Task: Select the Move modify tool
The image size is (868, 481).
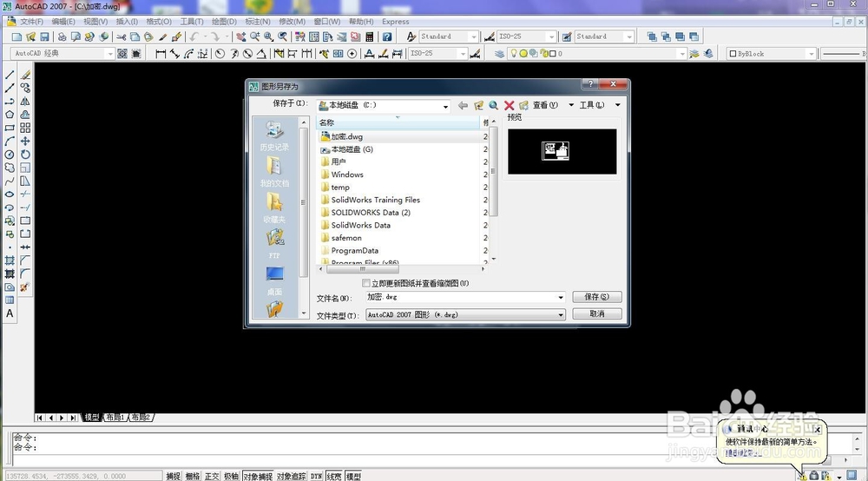Action: coord(25,142)
